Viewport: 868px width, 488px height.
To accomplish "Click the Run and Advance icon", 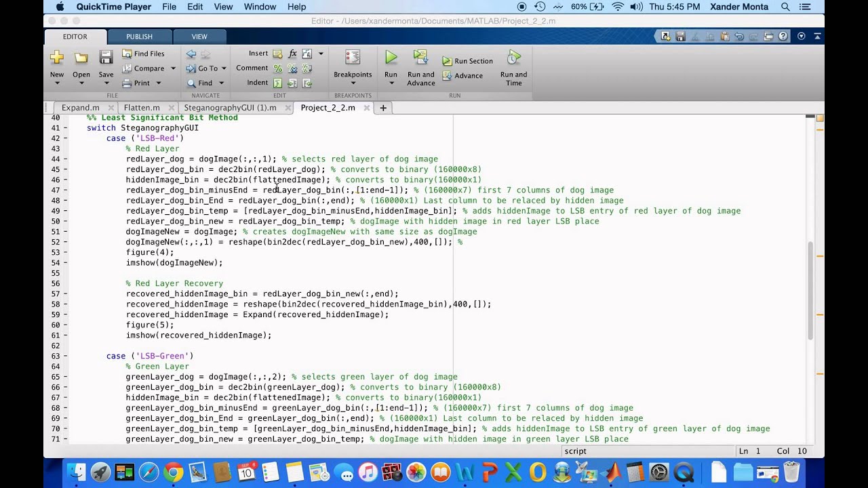I will pos(420,58).
